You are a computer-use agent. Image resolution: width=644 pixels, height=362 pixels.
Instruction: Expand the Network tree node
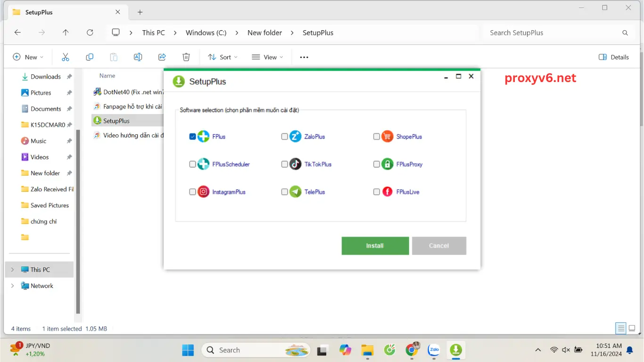[12, 286]
